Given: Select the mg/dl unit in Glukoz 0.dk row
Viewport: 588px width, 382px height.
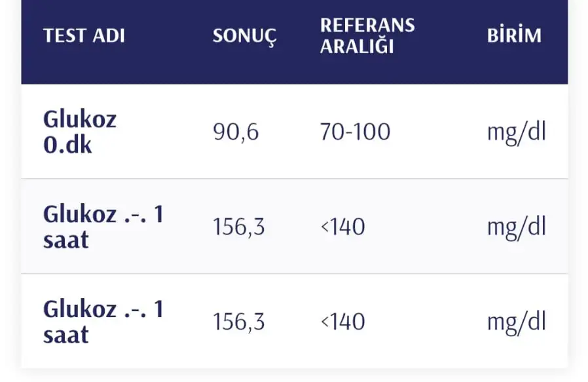Looking at the screenshot, I should (x=517, y=133).
